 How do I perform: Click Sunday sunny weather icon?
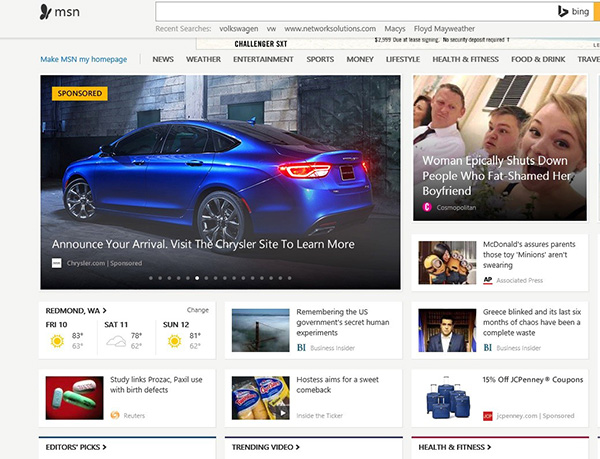(174, 340)
